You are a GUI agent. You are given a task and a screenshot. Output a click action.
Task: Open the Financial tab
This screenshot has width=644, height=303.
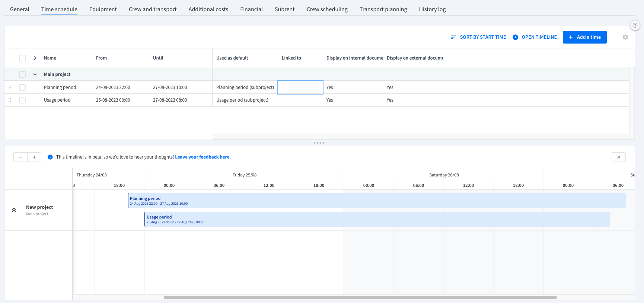click(251, 9)
